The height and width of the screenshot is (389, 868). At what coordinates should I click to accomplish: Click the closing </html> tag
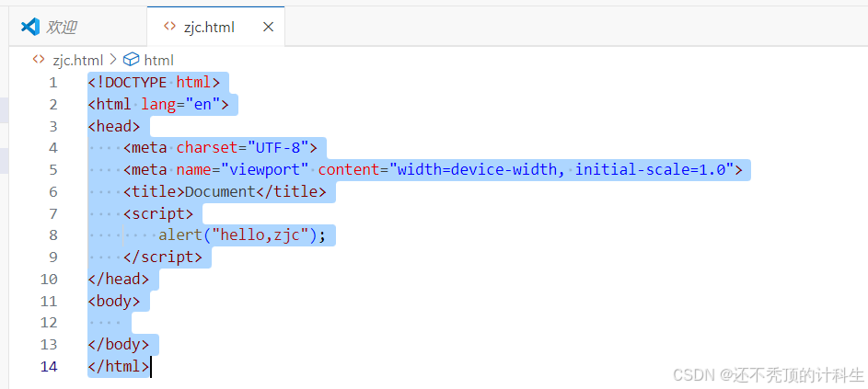coord(119,367)
